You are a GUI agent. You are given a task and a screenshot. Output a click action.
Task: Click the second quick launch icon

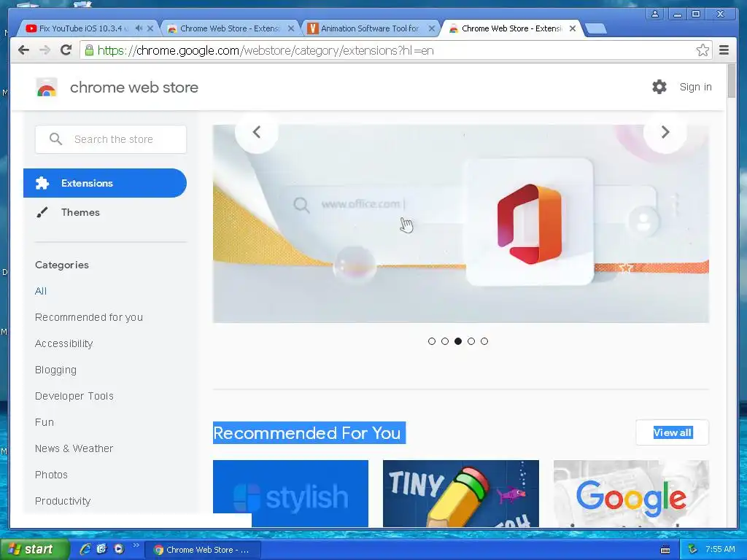pos(102,549)
